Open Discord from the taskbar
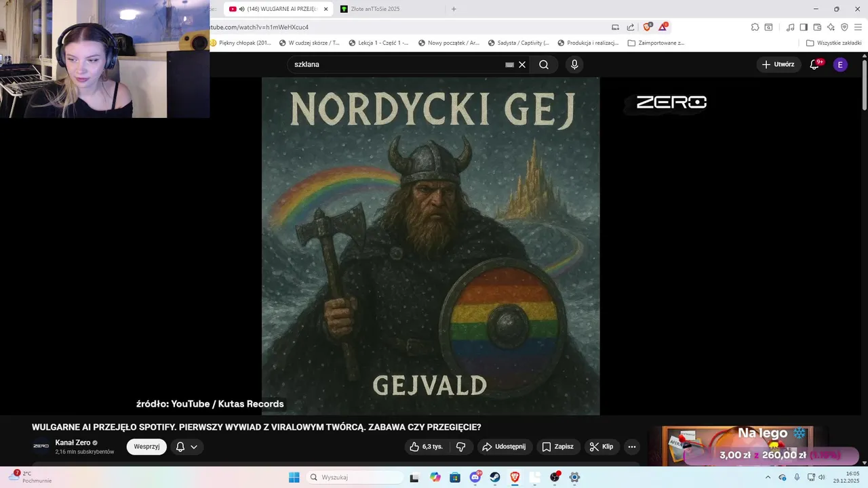This screenshot has height=488, width=868. (x=475, y=477)
